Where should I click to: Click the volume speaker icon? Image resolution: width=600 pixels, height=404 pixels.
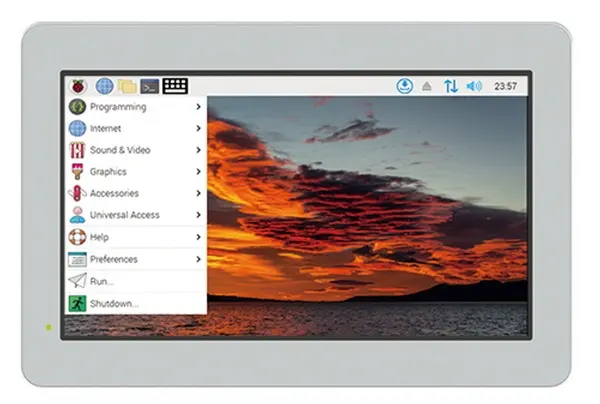pos(474,86)
